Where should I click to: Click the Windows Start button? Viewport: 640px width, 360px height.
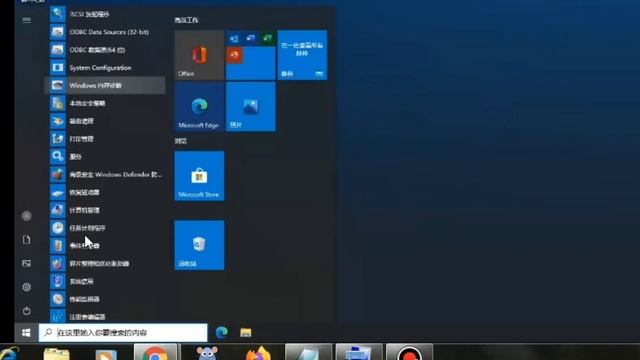pos(26,333)
